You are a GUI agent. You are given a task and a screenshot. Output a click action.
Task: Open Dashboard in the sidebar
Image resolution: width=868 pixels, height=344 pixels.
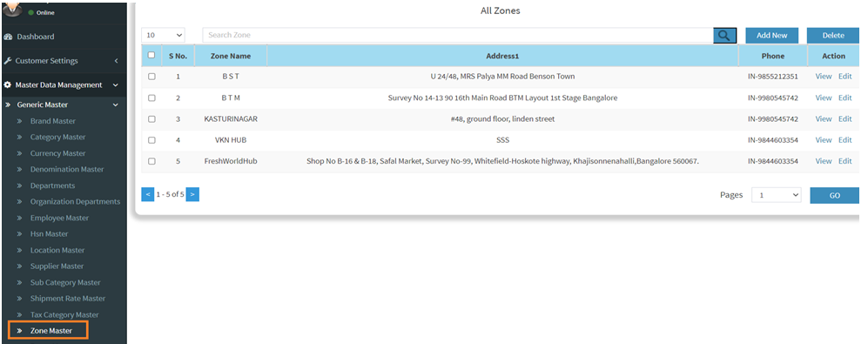point(36,37)
